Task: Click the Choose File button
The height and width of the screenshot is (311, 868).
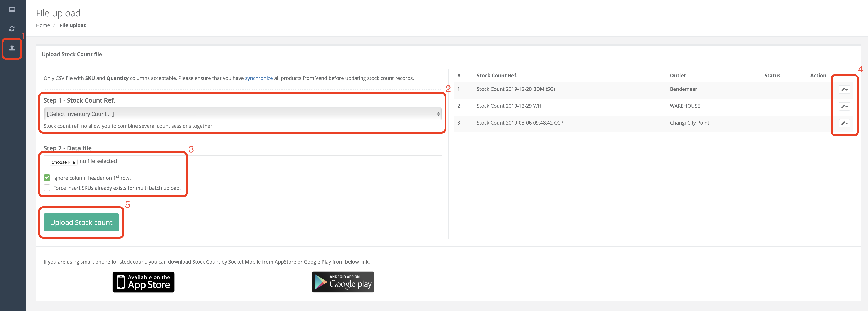Action: click(x=63, y=162)
